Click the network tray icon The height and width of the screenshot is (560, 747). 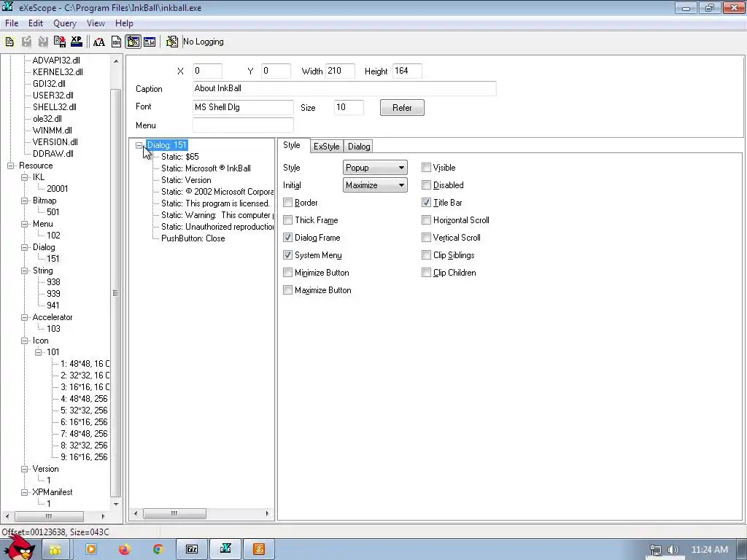point(656,550)
